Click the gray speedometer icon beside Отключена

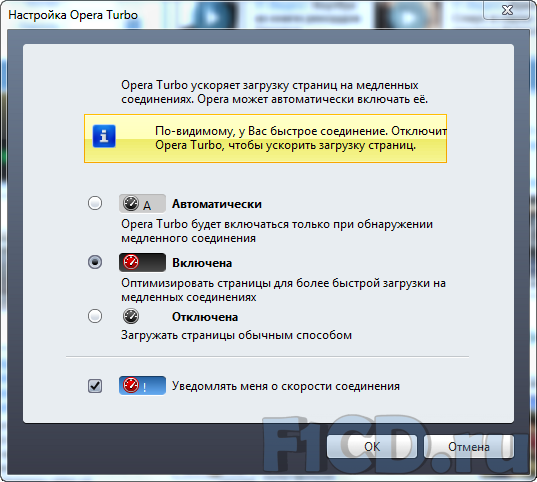130,316
